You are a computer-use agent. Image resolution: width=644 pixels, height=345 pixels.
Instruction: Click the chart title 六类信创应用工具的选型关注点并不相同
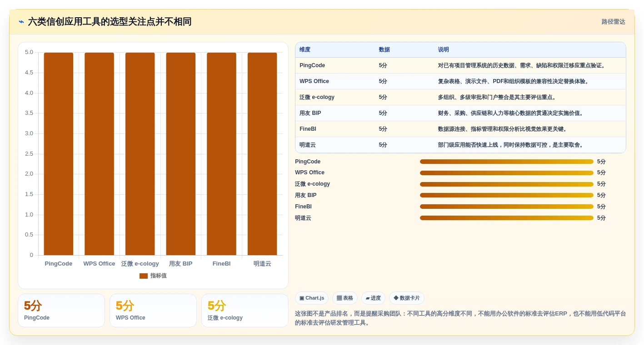pos(110,22)
